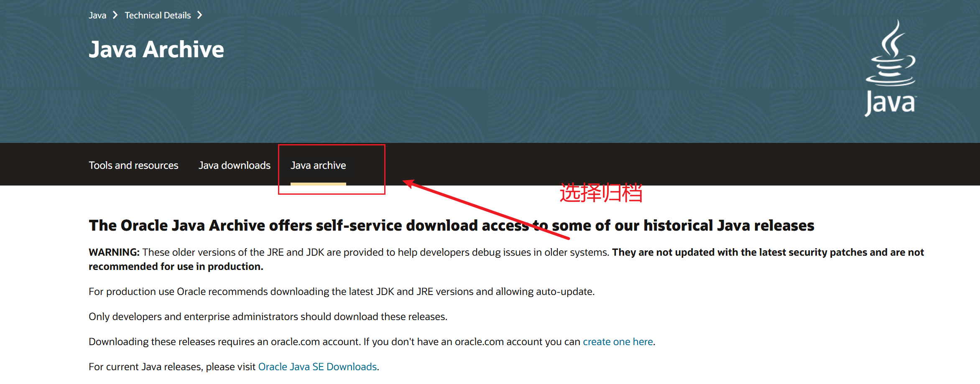This screenshot has width=980, height=384.
Task: Click the Oracle Java Archive offers heading
Action: tap(452, 226)
